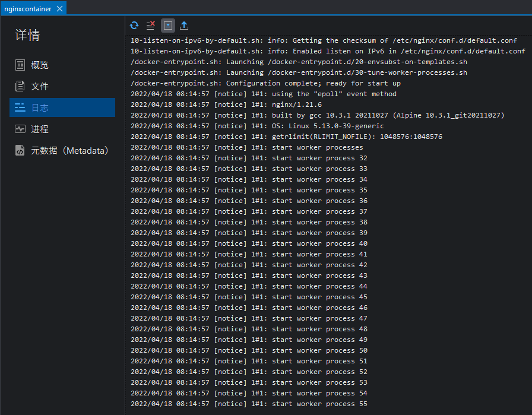Open the 进程 processes section

(x=62, y=129)
